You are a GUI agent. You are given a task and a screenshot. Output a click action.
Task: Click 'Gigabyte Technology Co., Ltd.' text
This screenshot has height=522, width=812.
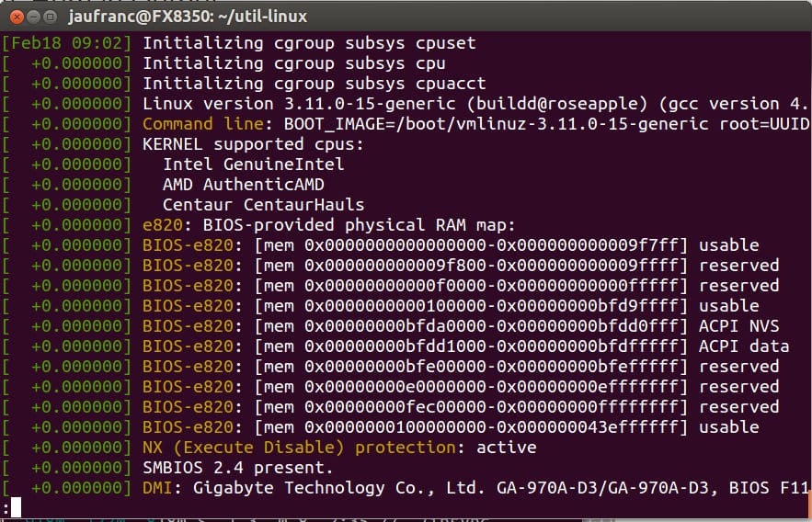[339, 488]
